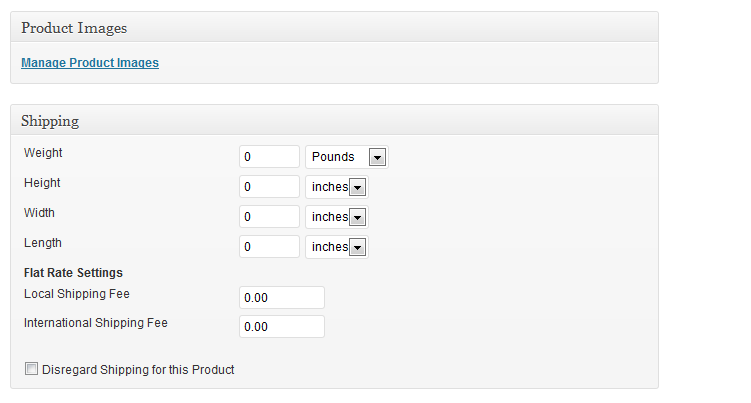Expand the Height inches unit dropdown

(337, 187)
